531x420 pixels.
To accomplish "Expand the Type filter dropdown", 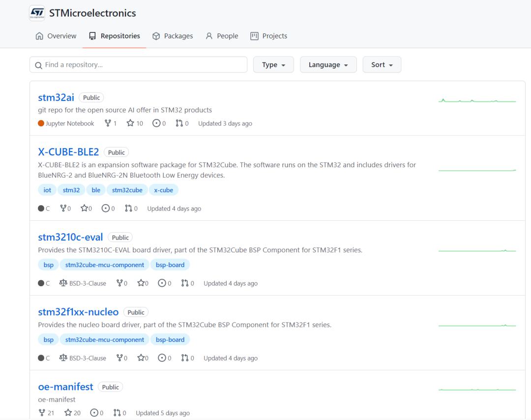I will 273,65.
